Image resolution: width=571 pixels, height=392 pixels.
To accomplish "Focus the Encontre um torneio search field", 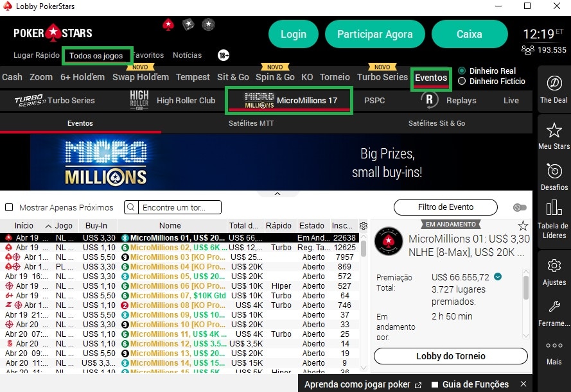I will click(x=180, y=207).
